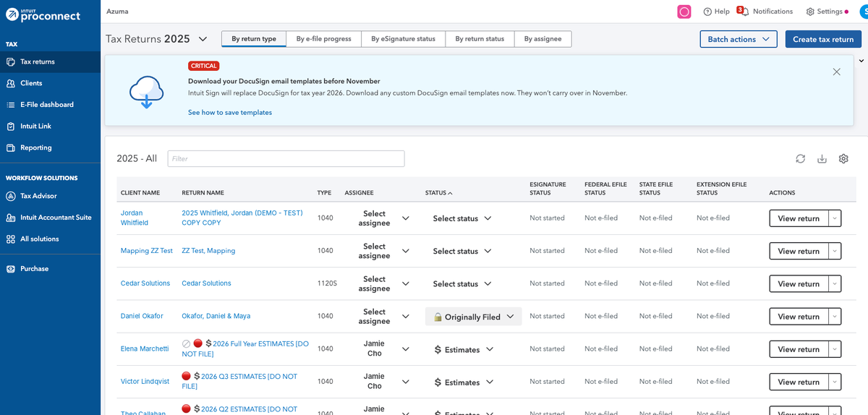This screenshot has width=868, height=415.
Task: Click Create tax return button
Action: click(x=823, y=39)
